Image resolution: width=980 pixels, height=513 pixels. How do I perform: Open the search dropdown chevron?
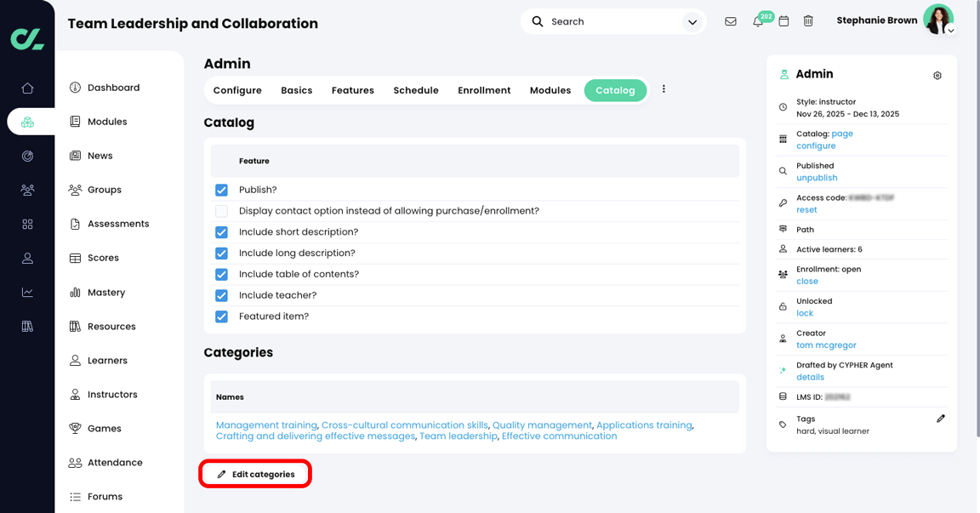(692, 20)
